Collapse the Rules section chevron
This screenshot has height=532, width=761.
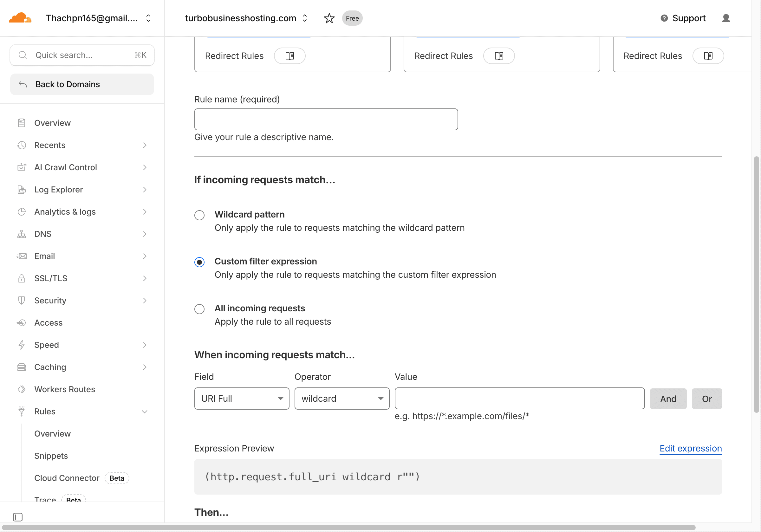145,411
